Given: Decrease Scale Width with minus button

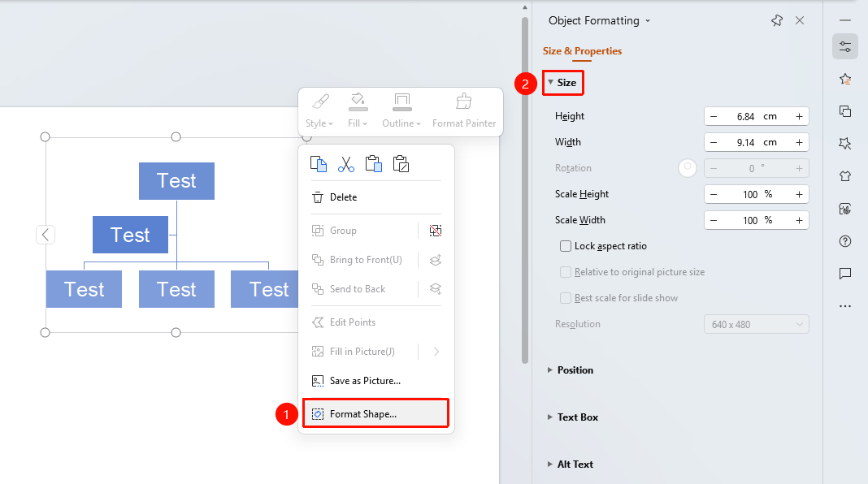Looking at the screenshot, I should (714, 221).
